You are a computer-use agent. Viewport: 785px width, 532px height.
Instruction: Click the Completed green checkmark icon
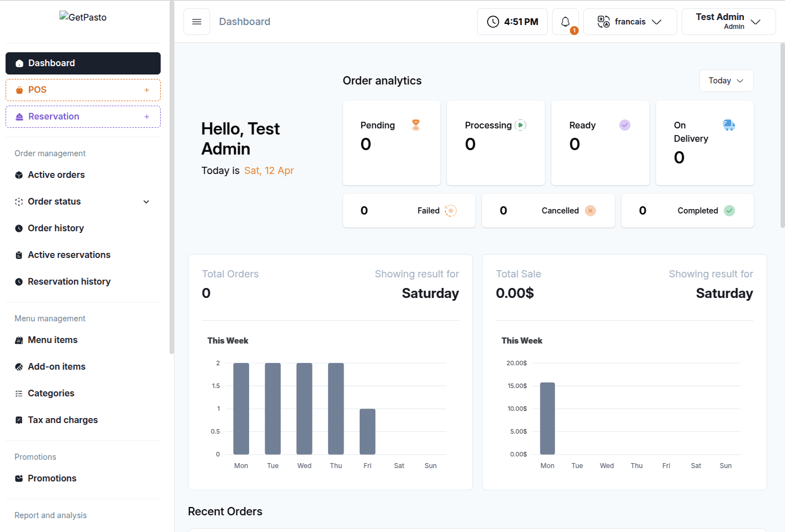[x=729, y=211]
